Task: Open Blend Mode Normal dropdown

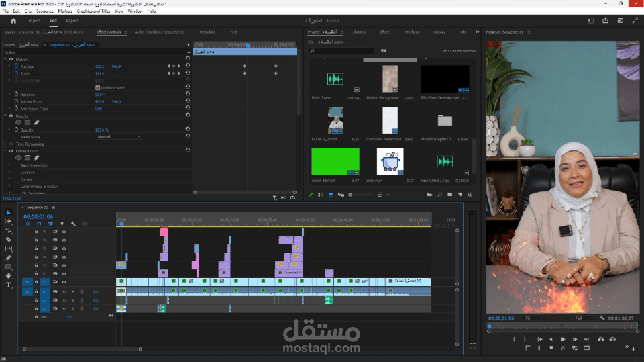Action: click(x=119, y=136)
